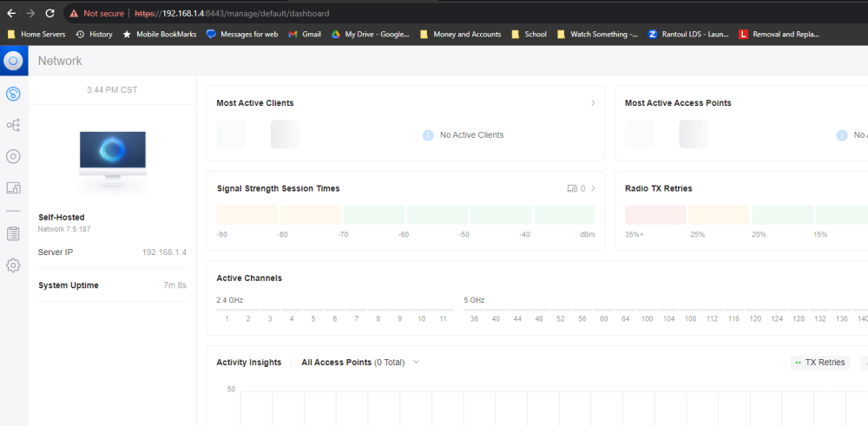
Task: Open the All Access Points dropdown
Action: click(360, 363)
